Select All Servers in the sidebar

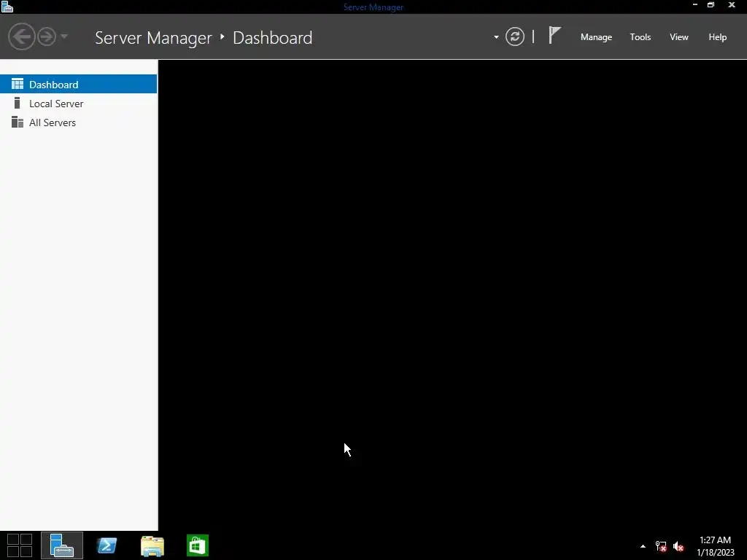click(79, 122)
